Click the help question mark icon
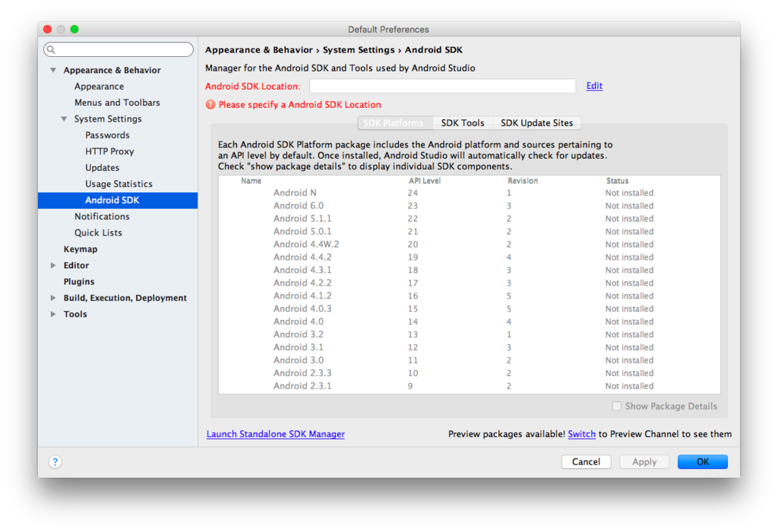 [55, 462]
